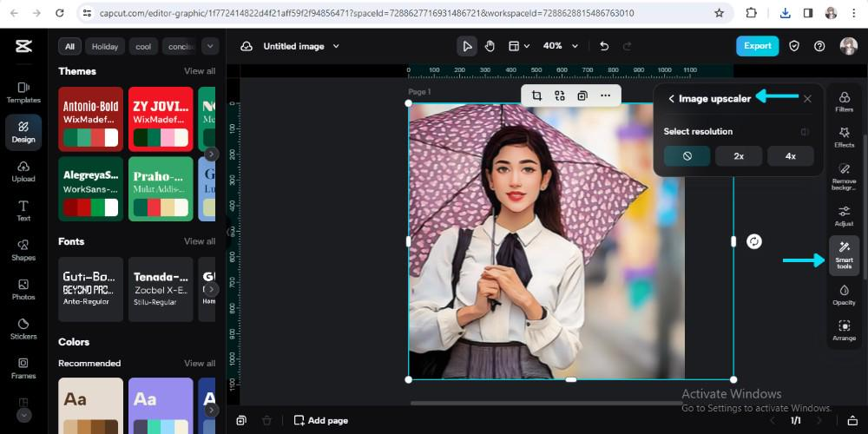The image size is (868, 434).
Task: Toggle the compare icon beside Select resolution
Action: click(806, 132)
